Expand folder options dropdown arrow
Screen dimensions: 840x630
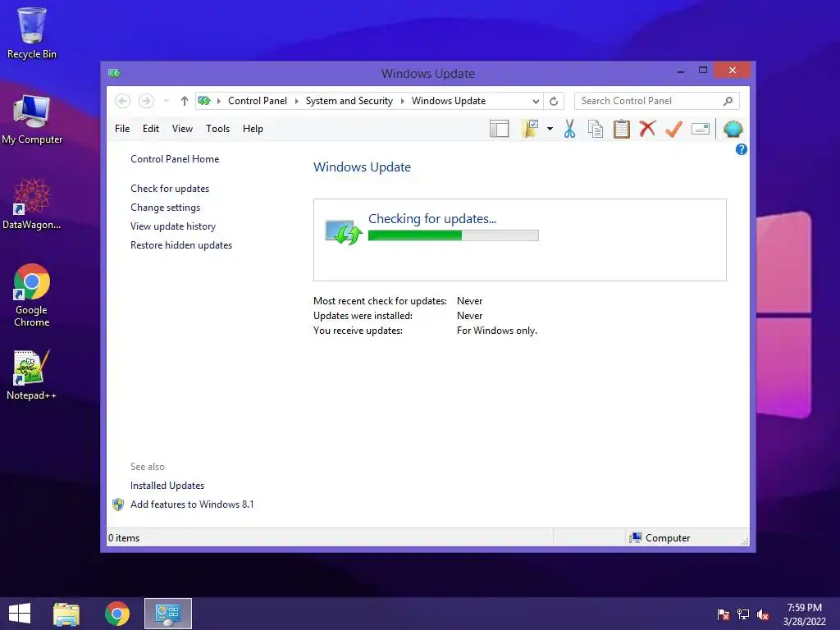coord(550,129)
